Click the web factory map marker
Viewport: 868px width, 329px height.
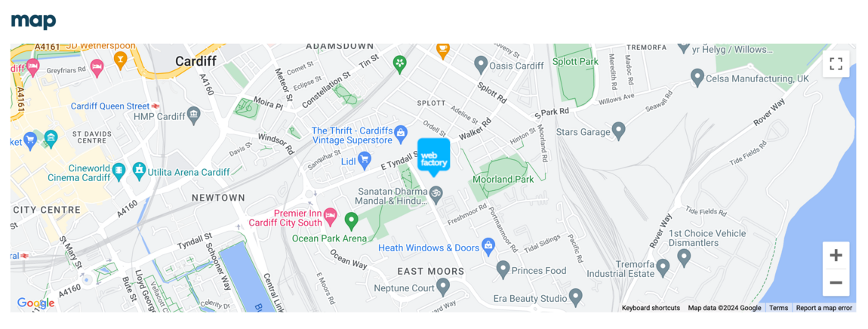[433, 157]
